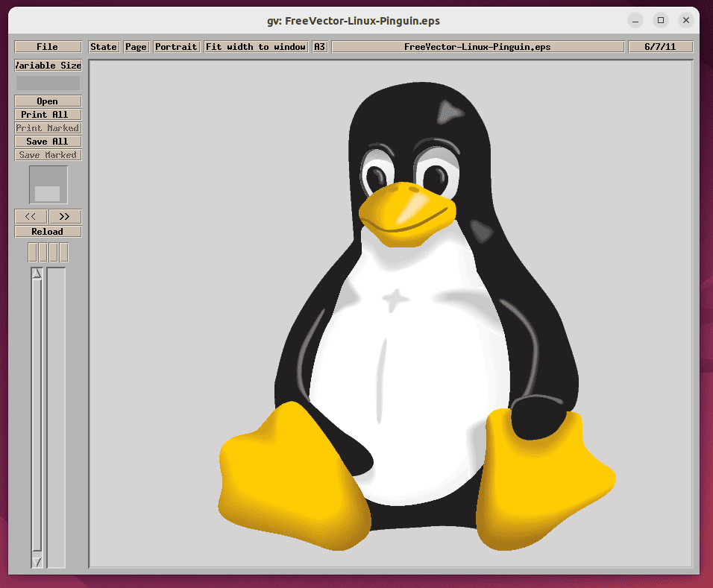The width and height of the screenshot is (713, 588).
Task: Reload the current document
Action: (x=48, y=231)
